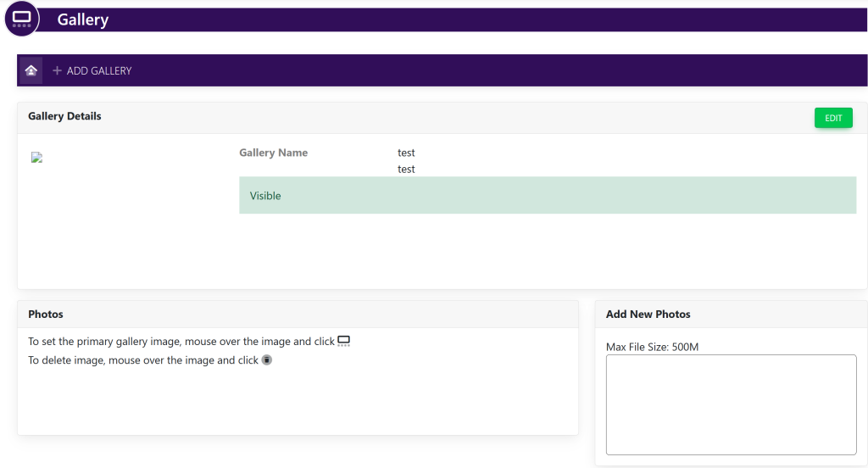The width and height of the screenshot is (868, 468).
Task: Select the Gallery Details panel header
Action: click(x=64, y=116)
